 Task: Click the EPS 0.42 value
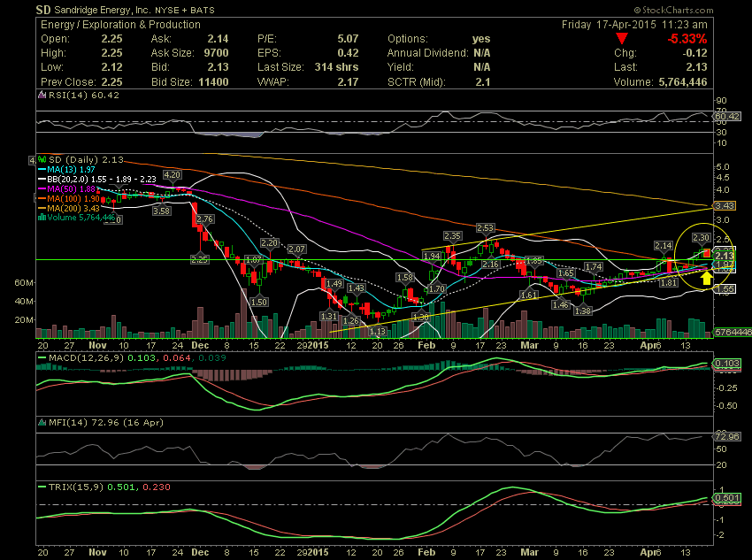click(x=348, y=53)
